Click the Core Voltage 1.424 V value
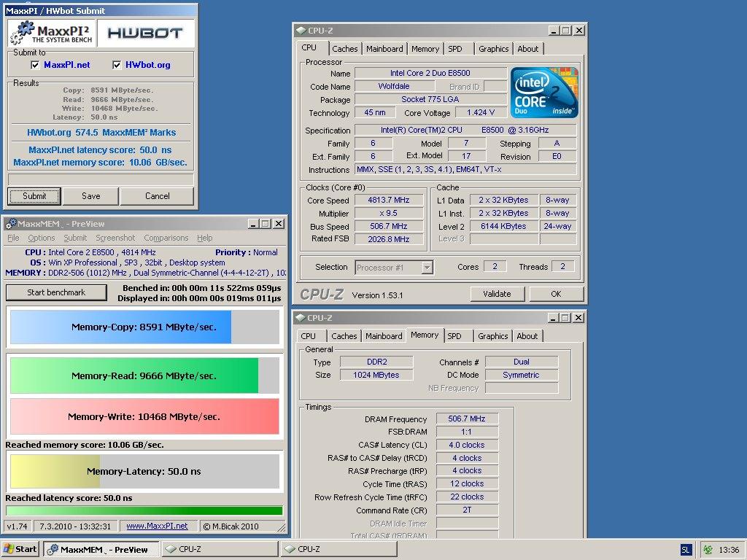Viewport: 747px width, 560px height. (481, 112)
